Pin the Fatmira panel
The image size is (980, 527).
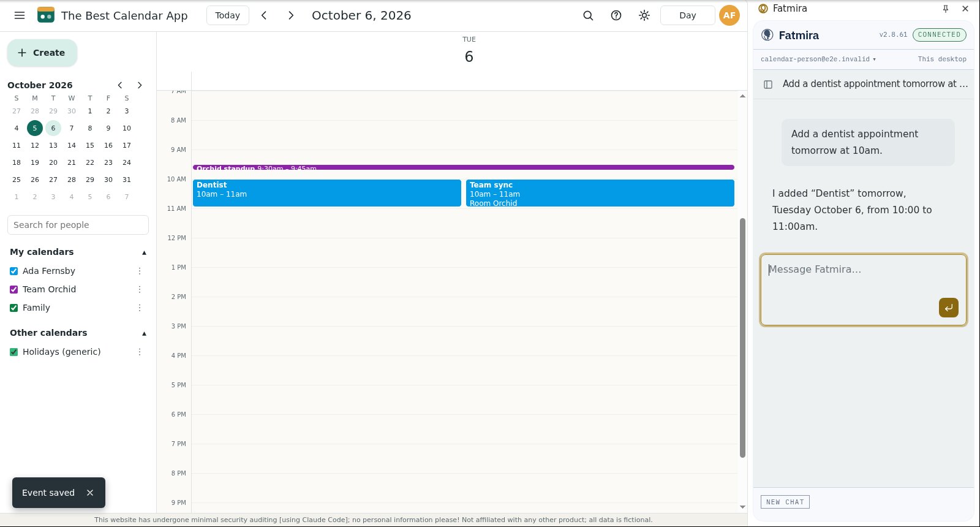pyautogui.click(x=946, y=9)
